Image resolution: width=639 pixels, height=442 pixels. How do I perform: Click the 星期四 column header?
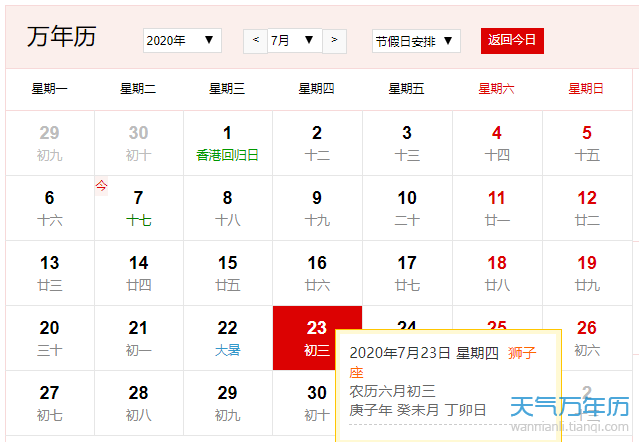(317, 88)
